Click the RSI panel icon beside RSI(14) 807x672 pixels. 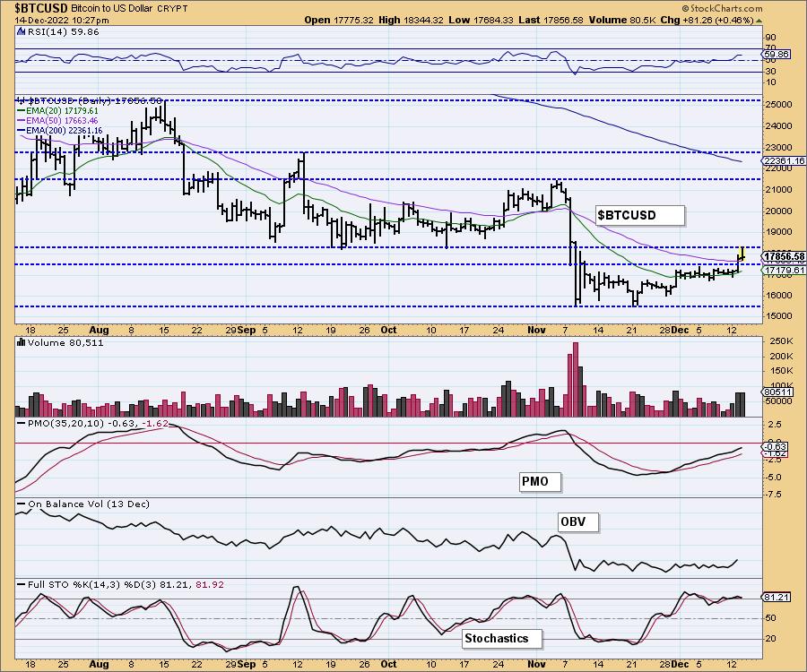(22, 31)
